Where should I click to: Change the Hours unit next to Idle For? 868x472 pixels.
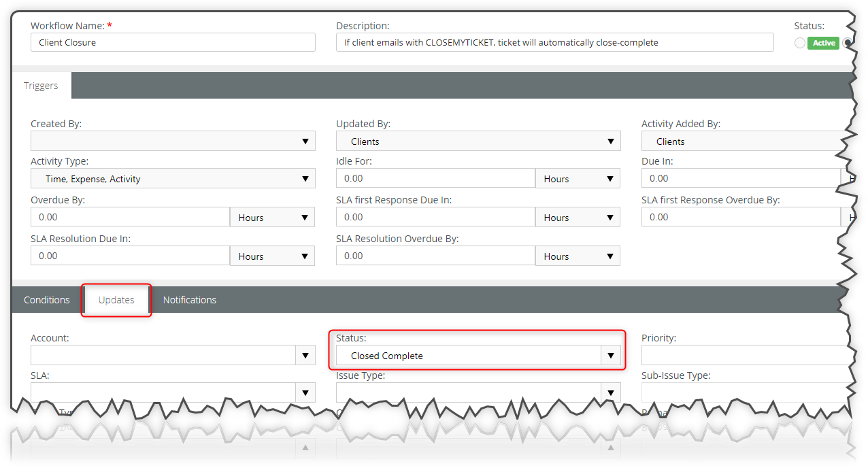click(578, 178)
